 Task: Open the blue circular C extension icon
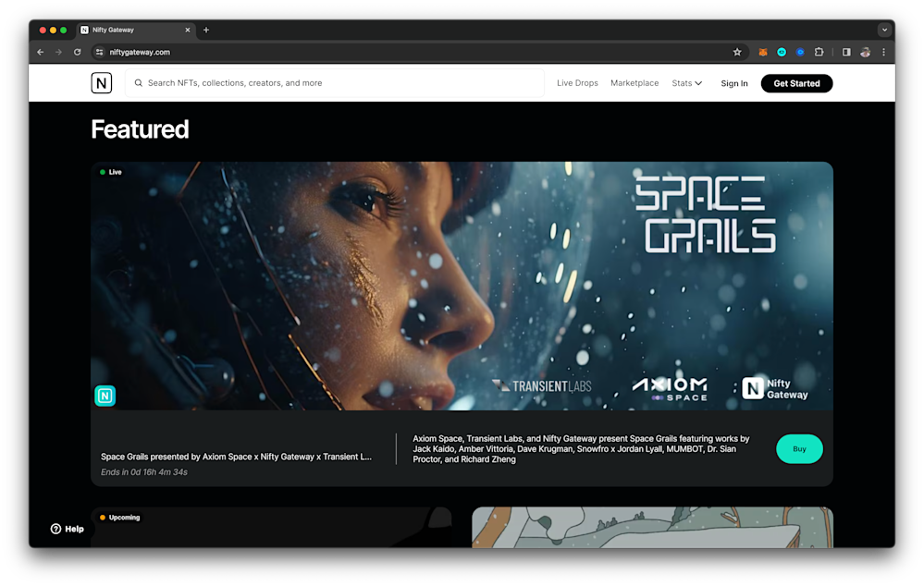[x=800, y=53]
